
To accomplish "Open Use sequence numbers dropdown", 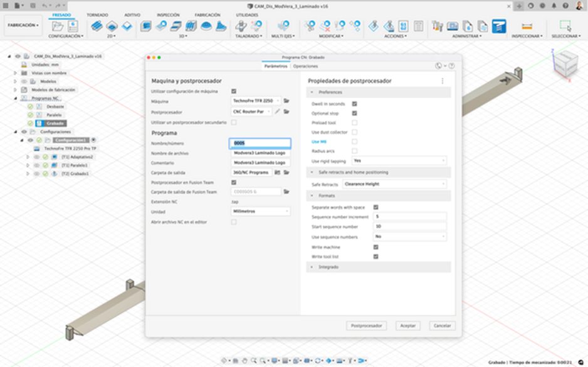I will coord(410,237).
